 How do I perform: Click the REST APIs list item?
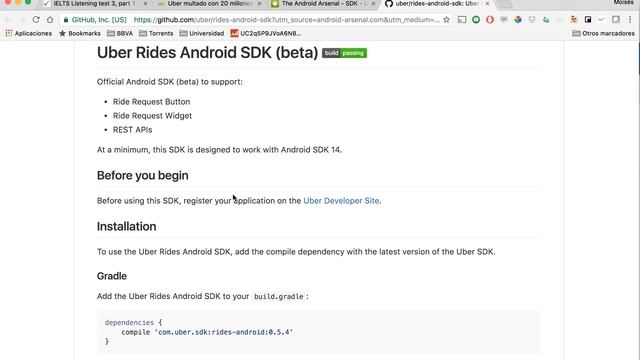click(133, 130)
